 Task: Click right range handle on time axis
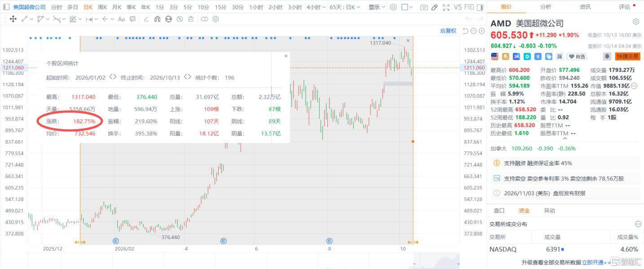pyautogui.click(x=413, y=242)
